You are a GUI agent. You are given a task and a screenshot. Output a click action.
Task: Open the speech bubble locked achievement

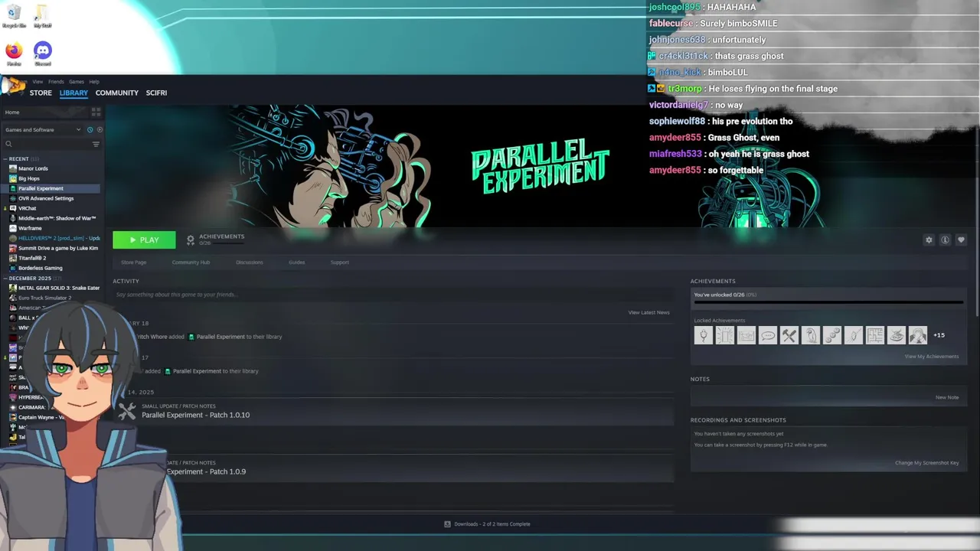pyautogui.click(x=767, y=334)
